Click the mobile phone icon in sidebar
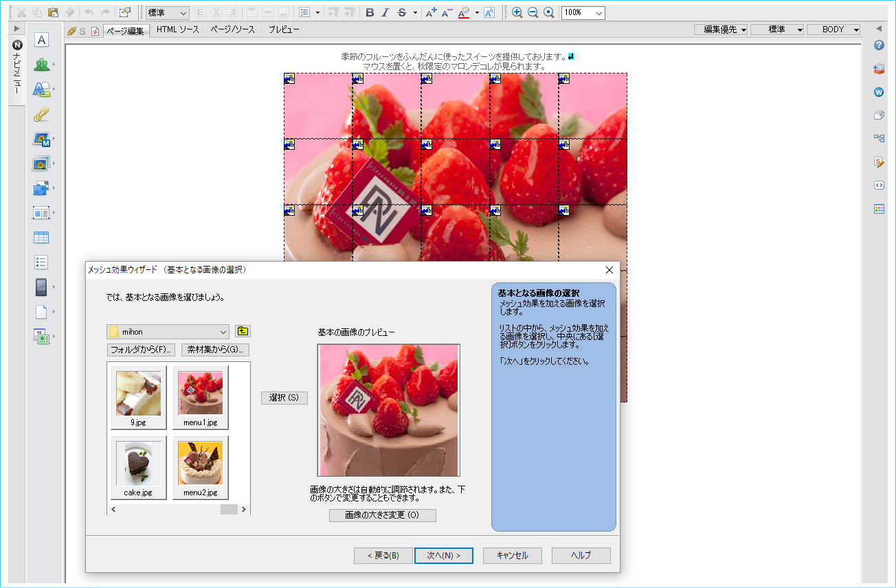This screenshot has height=588, width=896. click(41, 286)
